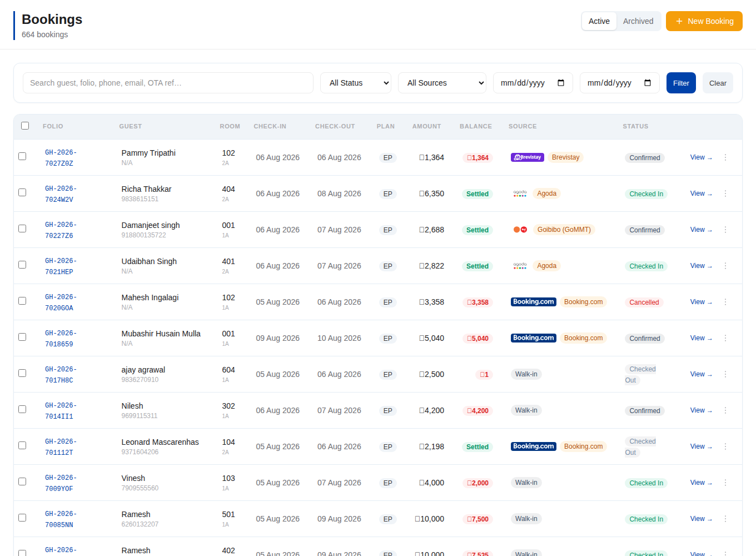
Task: Click Goibibo logo in Damanjeet singh row
Action: pyautogui.click(x=520, y=230)
